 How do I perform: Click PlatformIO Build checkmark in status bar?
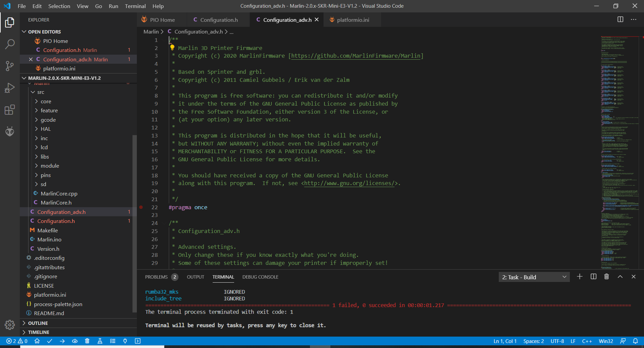click(50, 341)
